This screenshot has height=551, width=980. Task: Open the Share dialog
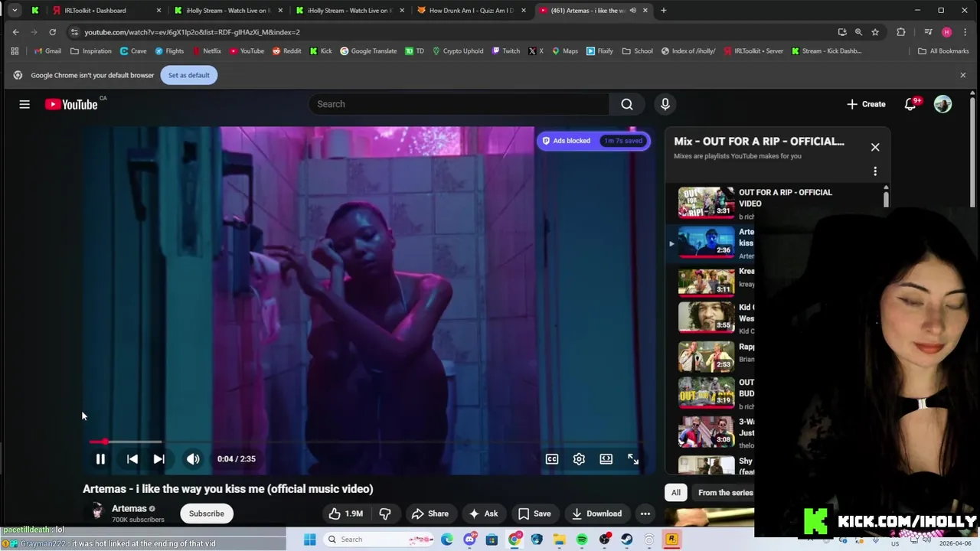pyautogui.click(x=430, y=514)
